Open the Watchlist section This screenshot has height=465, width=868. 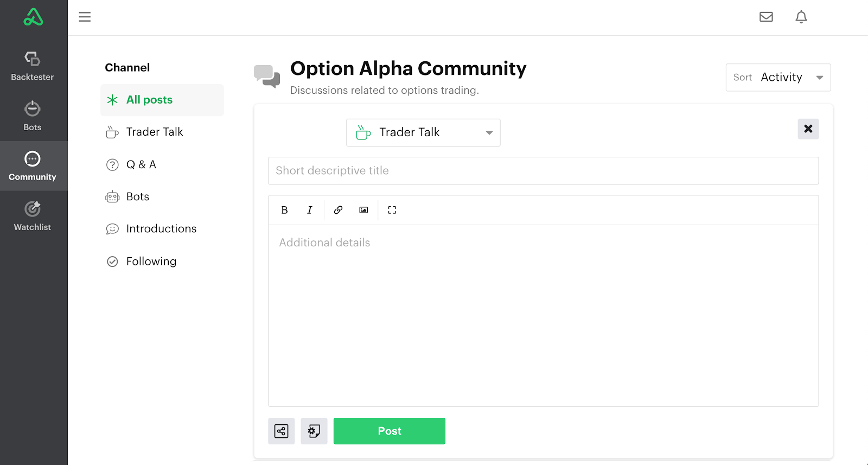tap(33, 216)
